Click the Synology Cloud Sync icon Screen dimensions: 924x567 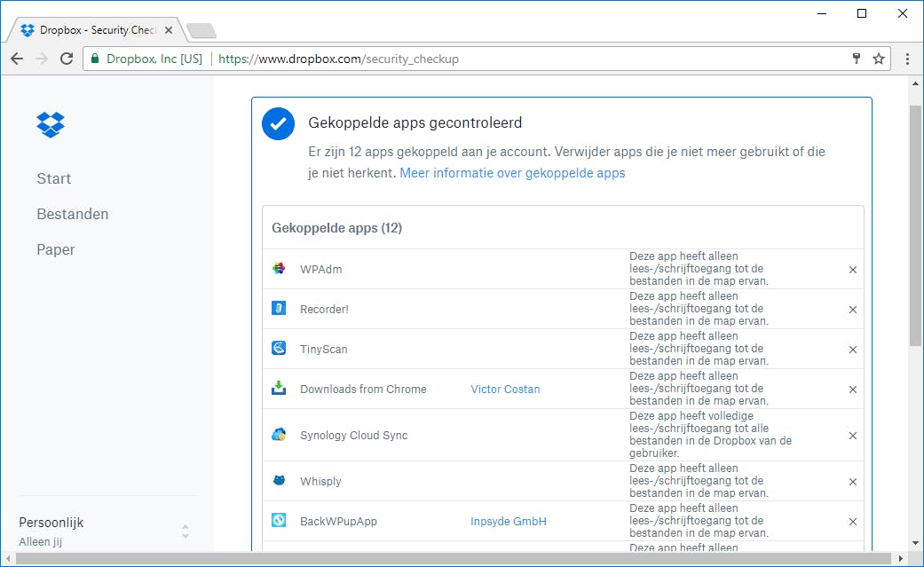click(x=279, y=435)
